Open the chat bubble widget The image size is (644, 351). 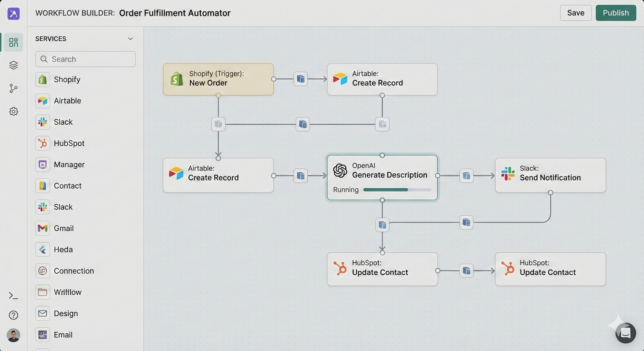pos(625,333)
